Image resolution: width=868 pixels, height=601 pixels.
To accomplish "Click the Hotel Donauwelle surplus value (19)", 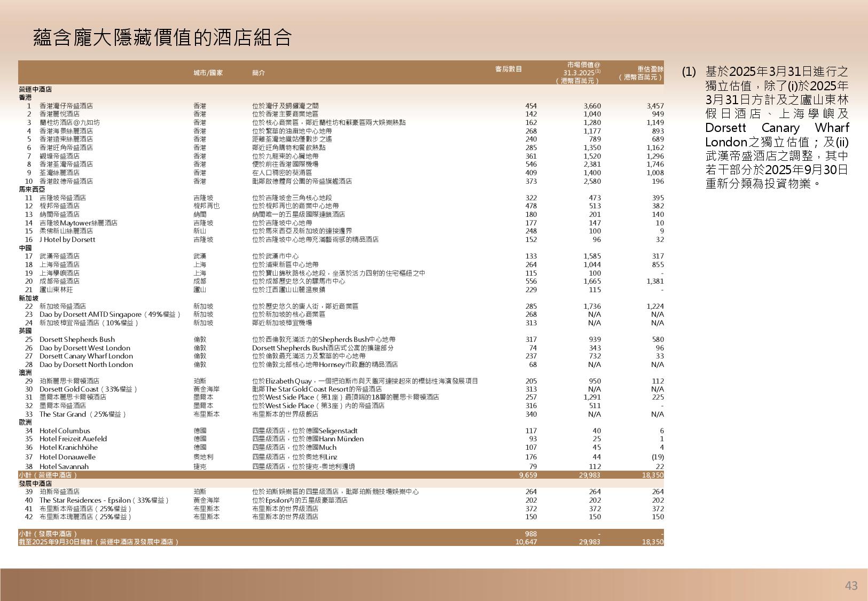I will click(x=658, y=457).
